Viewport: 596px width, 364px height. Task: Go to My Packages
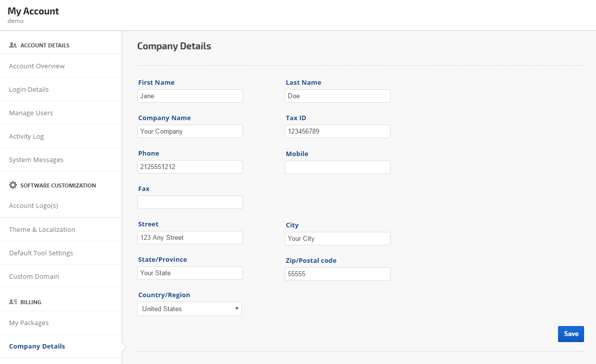(29, 323)
